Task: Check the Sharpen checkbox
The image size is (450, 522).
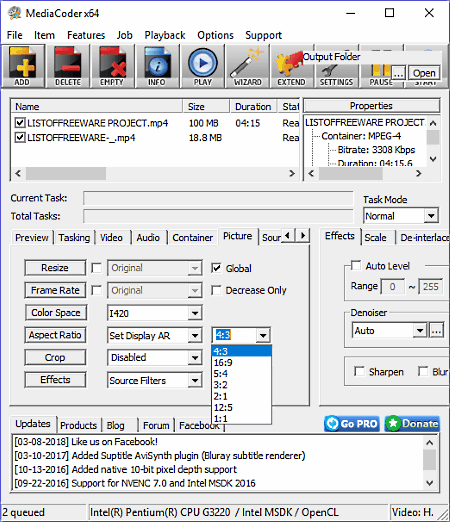Action: 359,371
